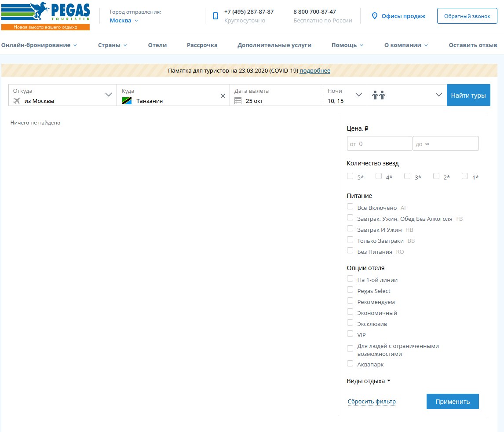
Task: Check the Завтрак И Ужин HB option
Action: [x=350, y=228]
